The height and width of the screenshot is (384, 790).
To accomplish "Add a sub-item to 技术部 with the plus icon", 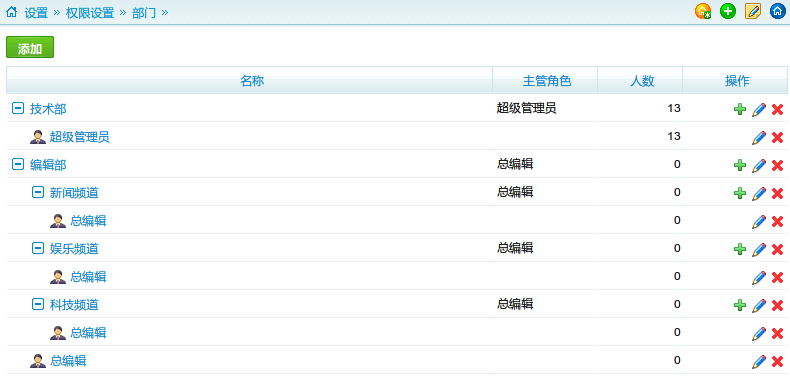I will coord(740,109).
